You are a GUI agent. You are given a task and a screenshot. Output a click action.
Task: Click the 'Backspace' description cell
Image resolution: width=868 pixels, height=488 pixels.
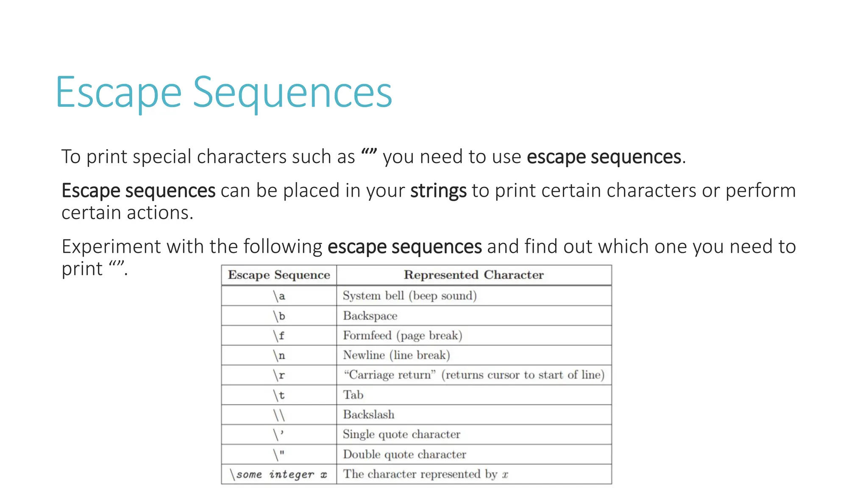474,316
